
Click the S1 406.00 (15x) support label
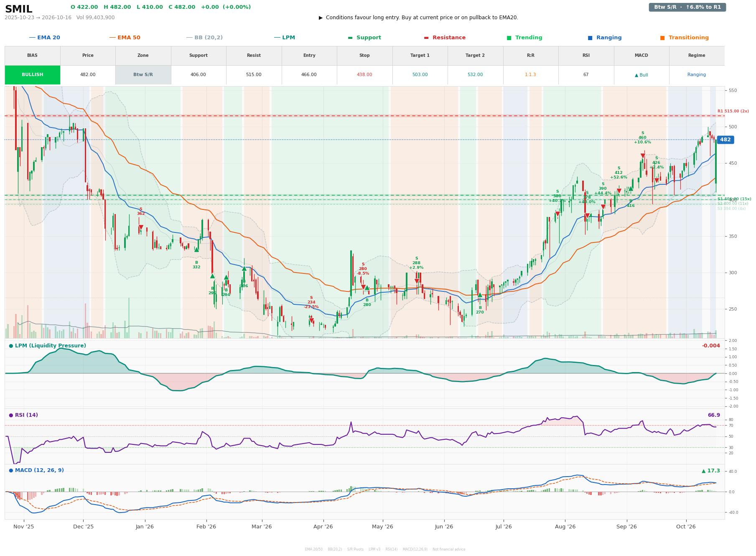[734, 199]
